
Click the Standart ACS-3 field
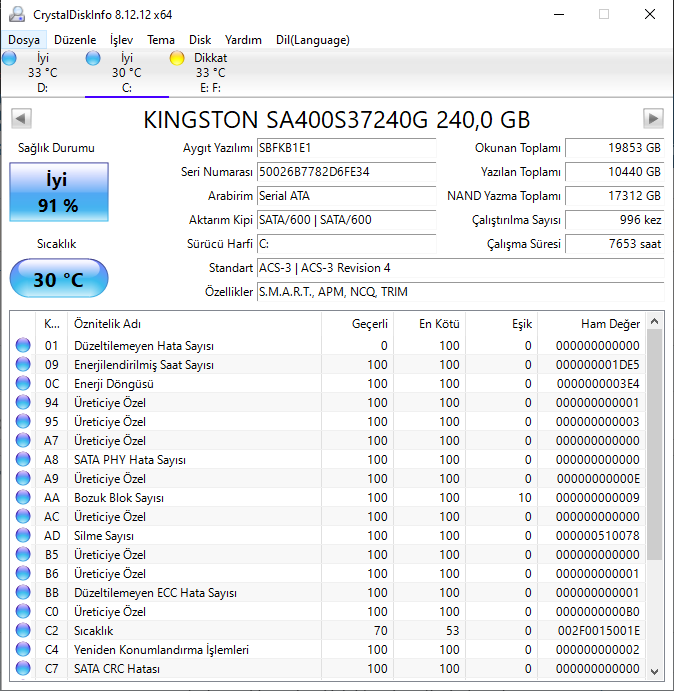pyautogui.click(x=460, y=268)
